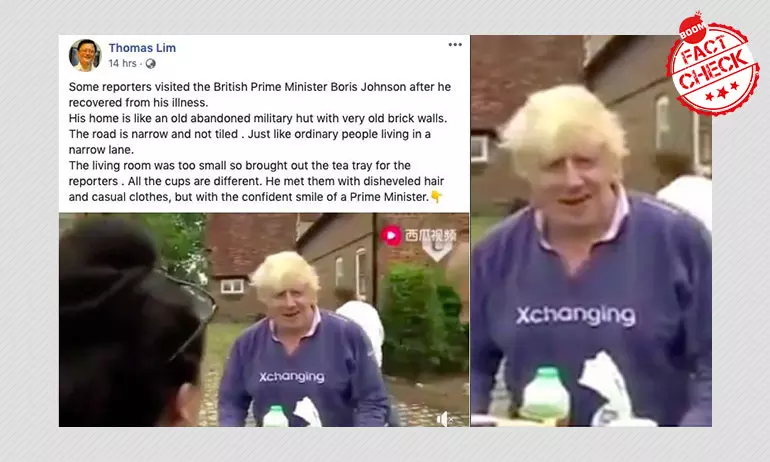Click the small BOOM logo atop stamp

coord(692,28)
